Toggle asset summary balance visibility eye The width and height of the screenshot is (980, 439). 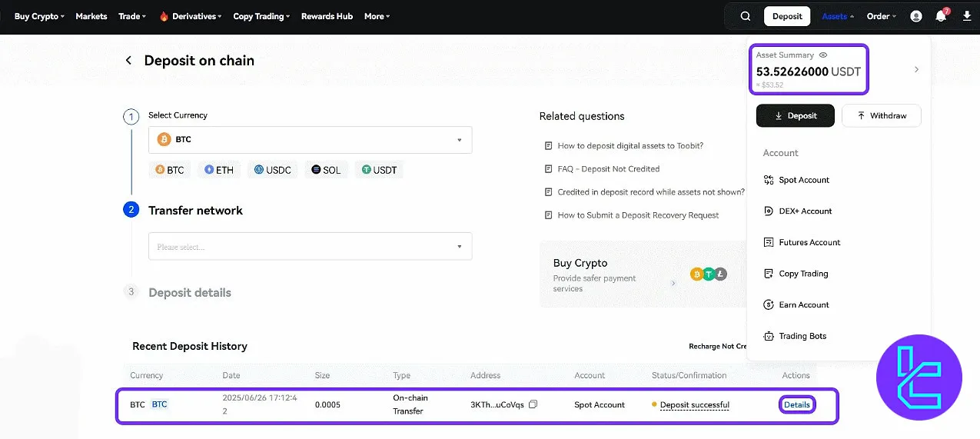click(823, 55)
